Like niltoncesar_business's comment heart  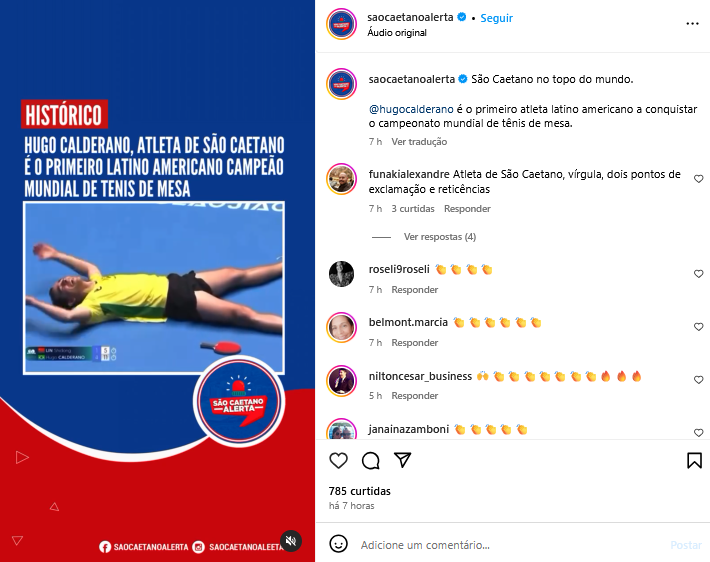[698, 379]
